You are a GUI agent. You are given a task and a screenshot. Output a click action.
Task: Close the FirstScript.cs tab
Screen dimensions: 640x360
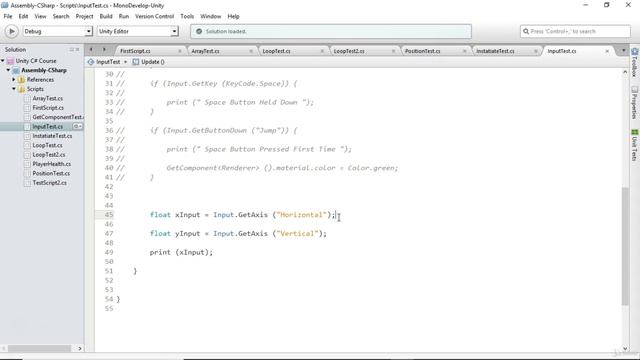click(x=180, y=51)
